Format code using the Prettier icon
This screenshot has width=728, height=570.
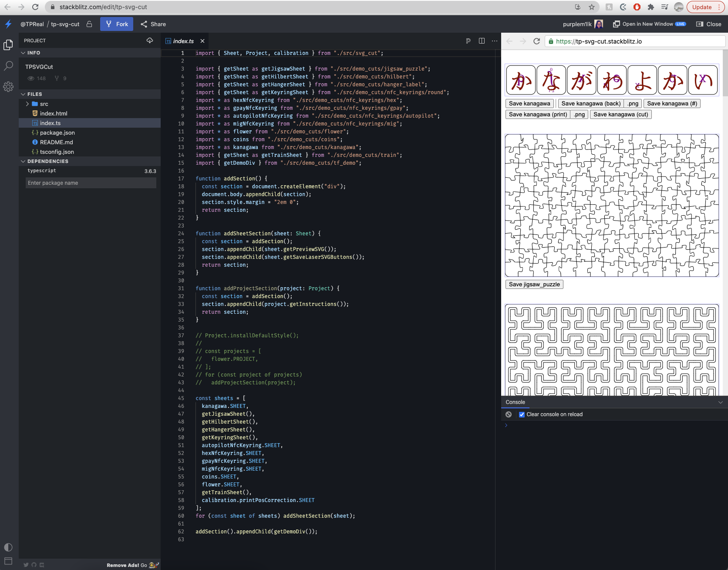[x=468, y=41]
